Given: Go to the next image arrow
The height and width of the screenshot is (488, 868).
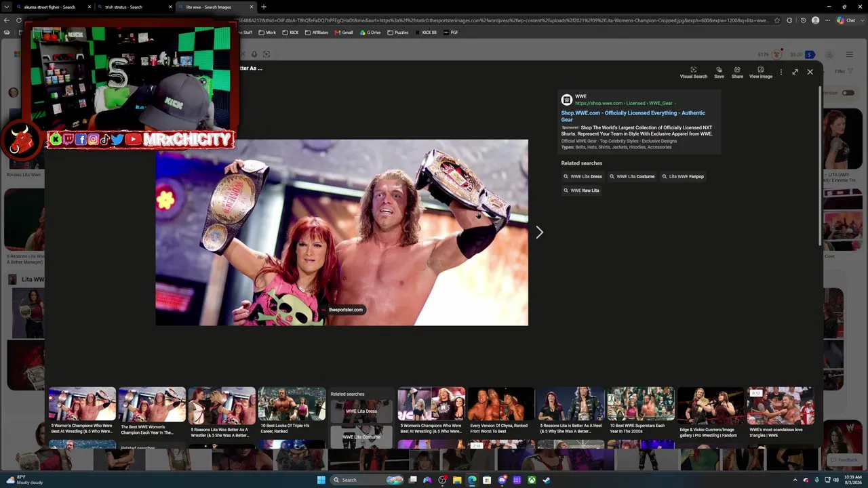Looking at the screenshot, I should tap(539, 232).
